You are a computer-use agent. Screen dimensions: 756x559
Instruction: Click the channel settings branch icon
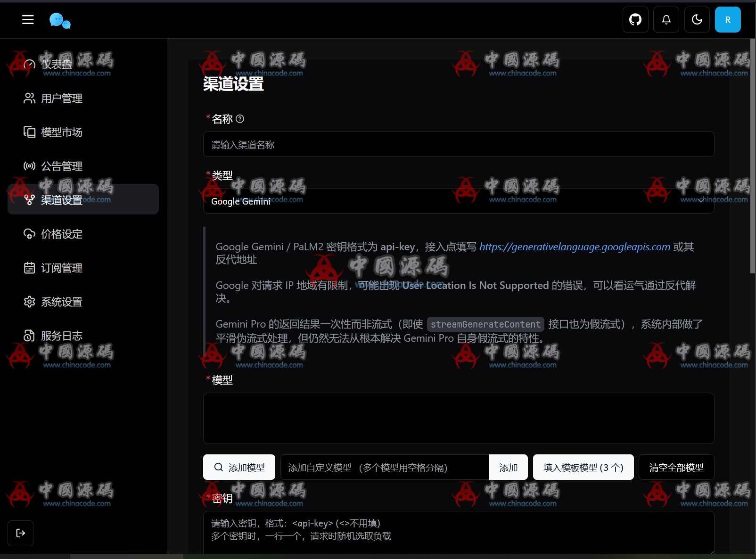tap(29, 200)
